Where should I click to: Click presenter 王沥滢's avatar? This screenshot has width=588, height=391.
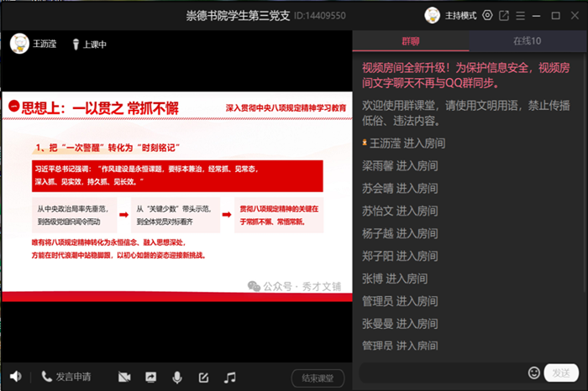pyautogui.click(x=18, y=44)
